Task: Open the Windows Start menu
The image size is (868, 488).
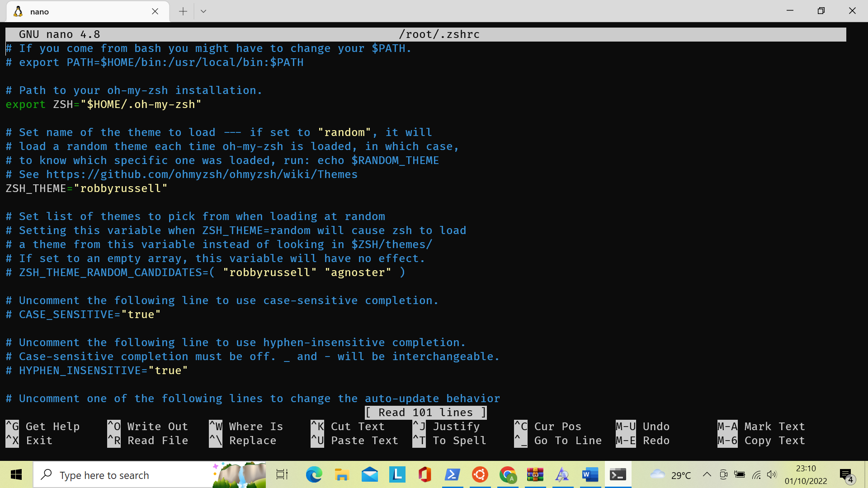Action: pos(16,475)
